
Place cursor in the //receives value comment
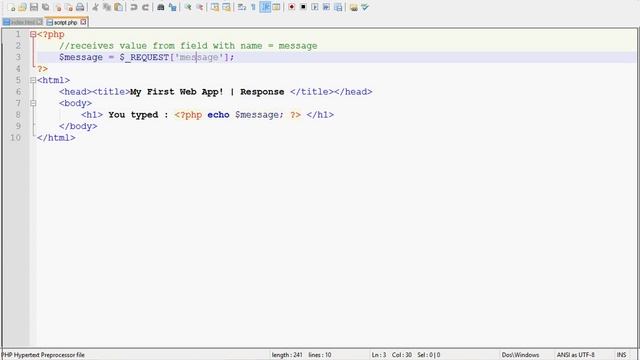(188, 46)
